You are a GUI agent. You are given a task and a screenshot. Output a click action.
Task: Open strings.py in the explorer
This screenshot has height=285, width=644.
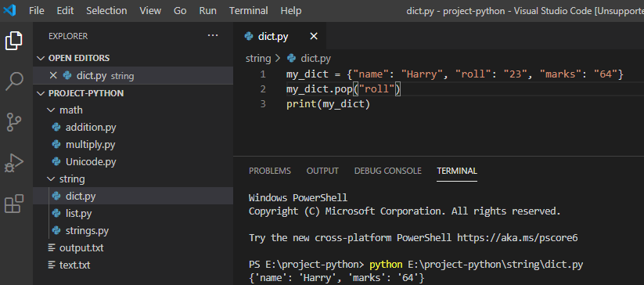87,231
